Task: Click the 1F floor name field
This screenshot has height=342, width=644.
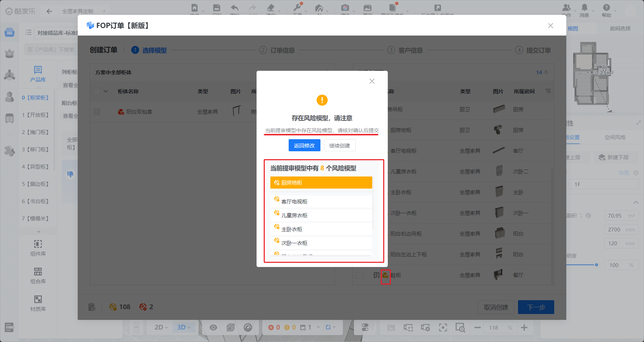Action: pos(604,184)
